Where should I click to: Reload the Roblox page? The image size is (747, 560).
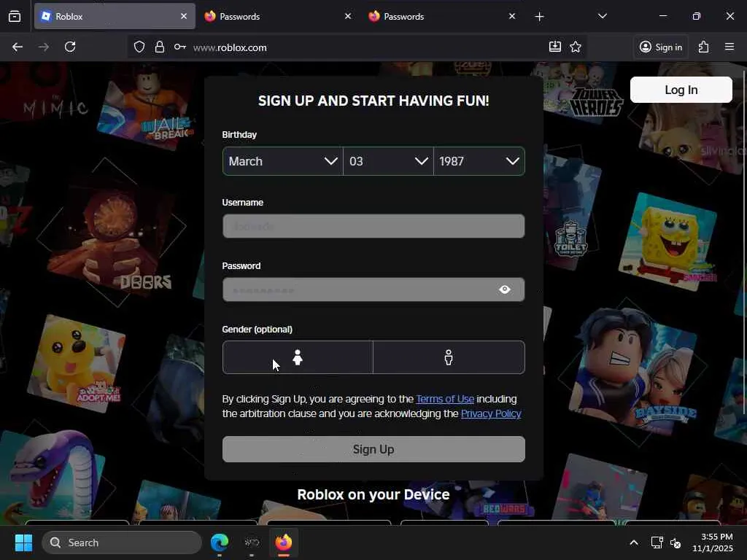(70, 47)
